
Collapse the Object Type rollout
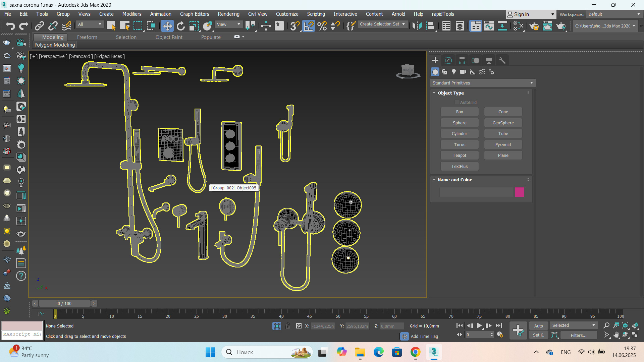(x=434, y=93)
